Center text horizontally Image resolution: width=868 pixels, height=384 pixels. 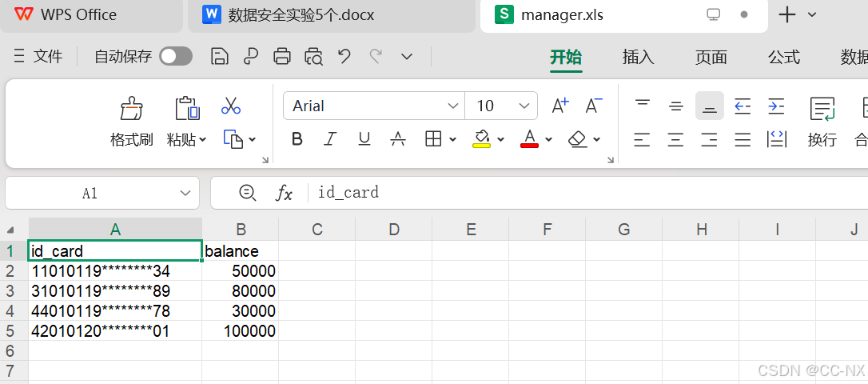click(676, 140)
